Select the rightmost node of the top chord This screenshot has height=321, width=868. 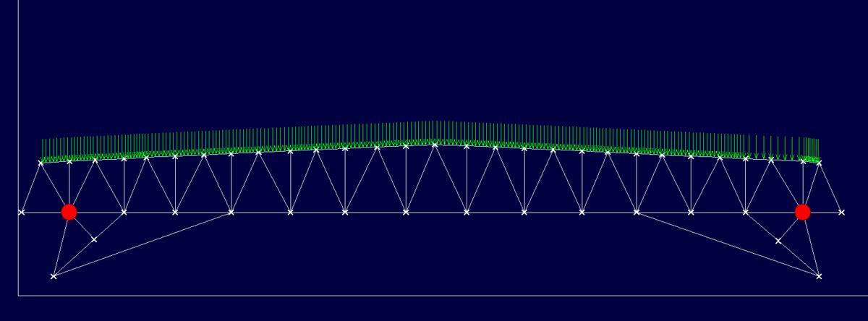(819, 163)
